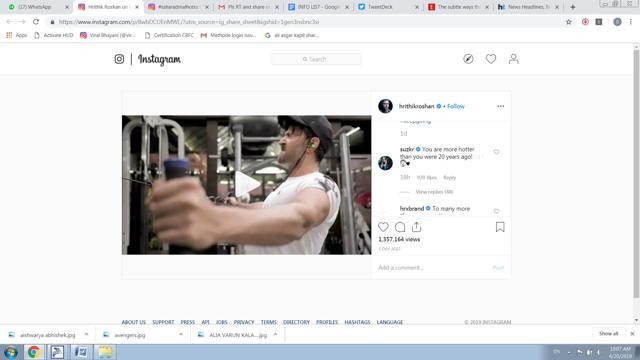Open HASHTAGS footer link

point(357,322)
